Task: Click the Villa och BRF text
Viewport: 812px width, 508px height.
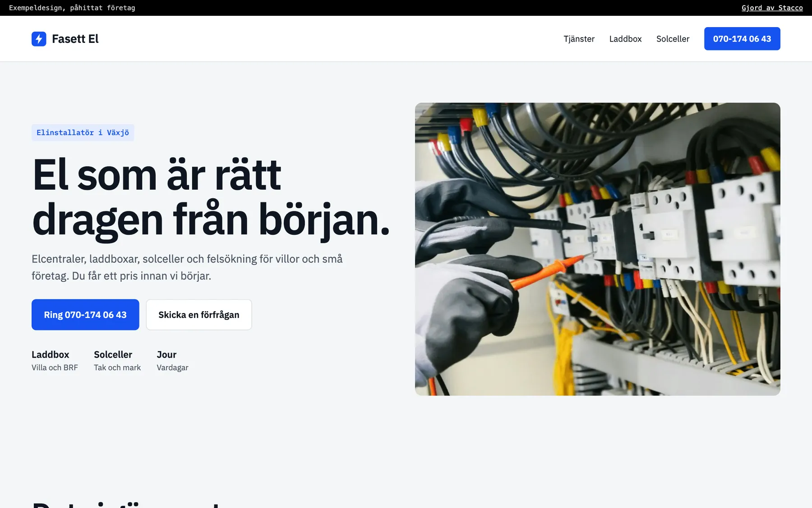Action: (x=55, y=368)
